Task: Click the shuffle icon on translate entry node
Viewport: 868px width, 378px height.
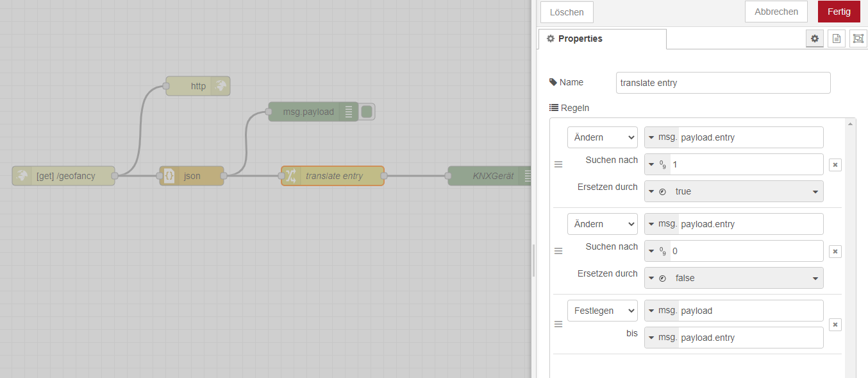Action: click(x=290, y=176)
